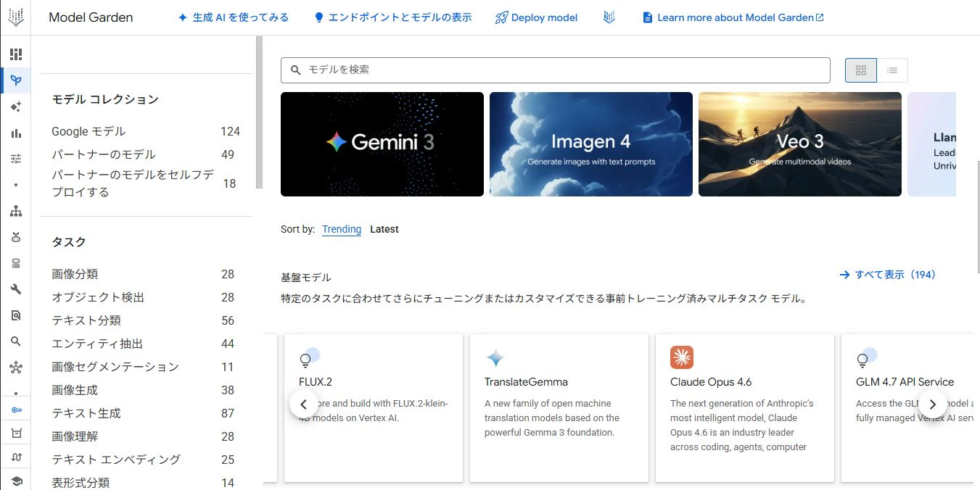
Task: Click search magnifier inside model search box
Action: 296,70
